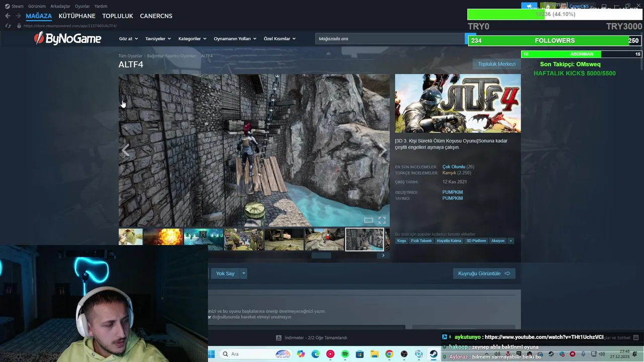Switch screenshot viewer to theater mode icon
644x362 pixels.
pos(368,220)
